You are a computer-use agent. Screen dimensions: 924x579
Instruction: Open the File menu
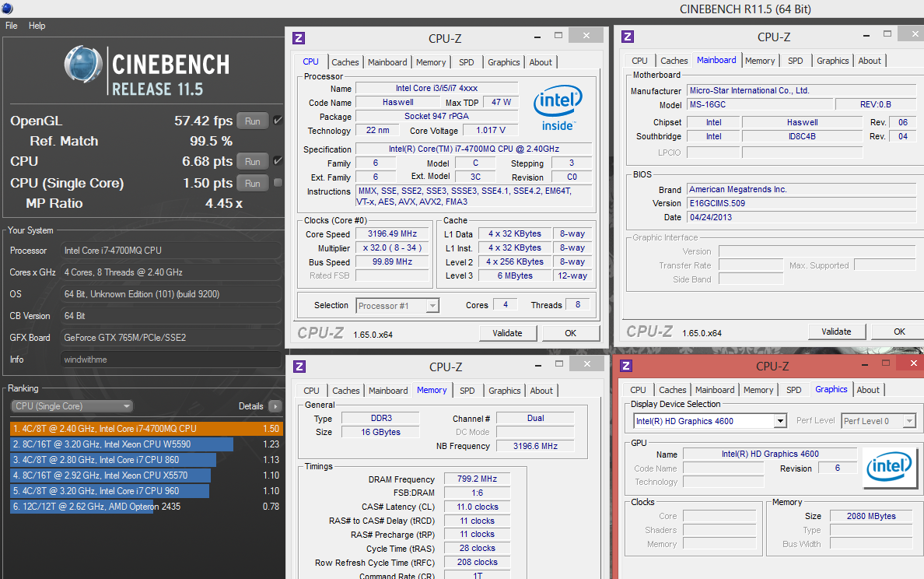pos(11,26)
